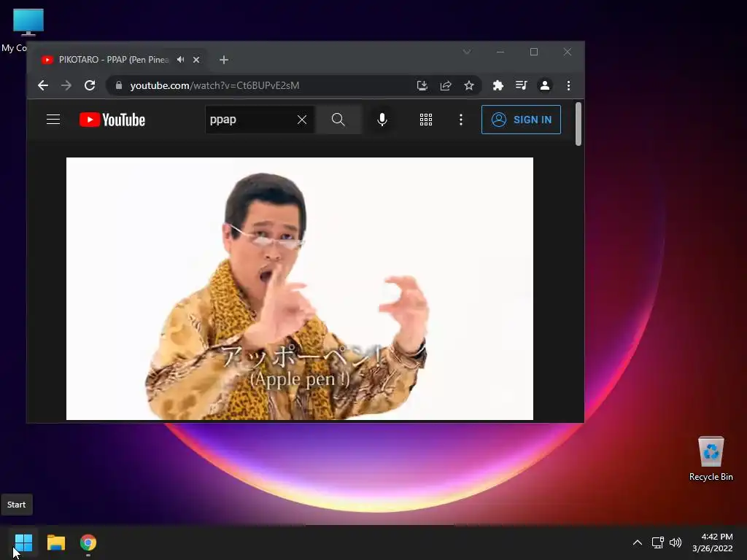
Task: Open File Explorer from taskbar
Action: (56, 542)
